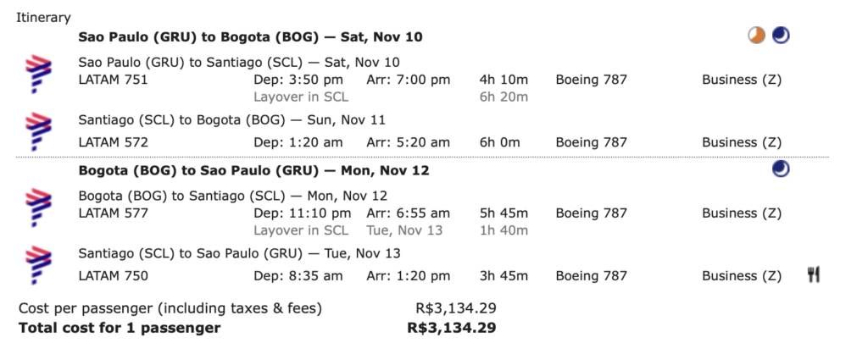Click the Business (Z) class on LATAM 751

(742, 80)
